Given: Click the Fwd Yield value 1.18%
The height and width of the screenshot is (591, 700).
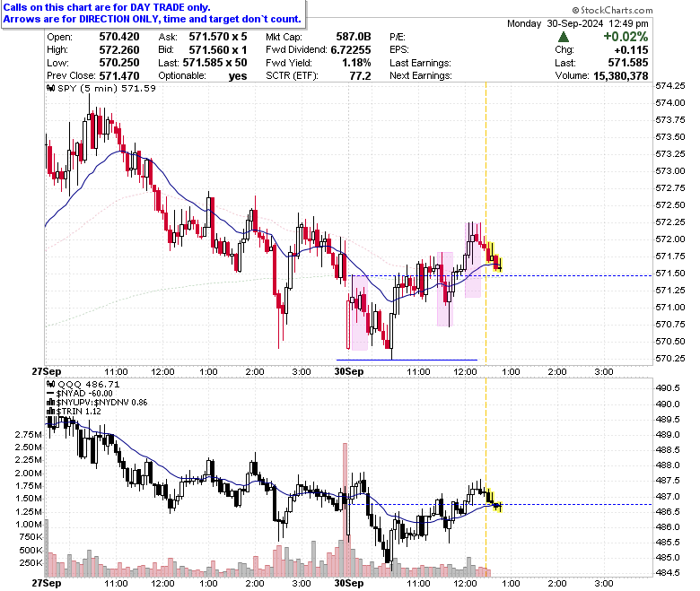Looking at the screenshot, I should tap(356, 63).
